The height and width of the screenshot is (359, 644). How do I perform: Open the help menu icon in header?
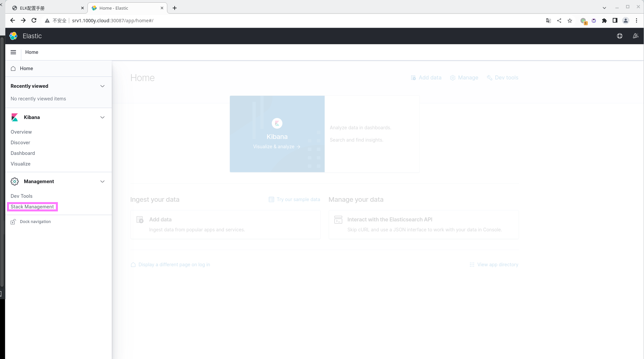tap(620, 36)
